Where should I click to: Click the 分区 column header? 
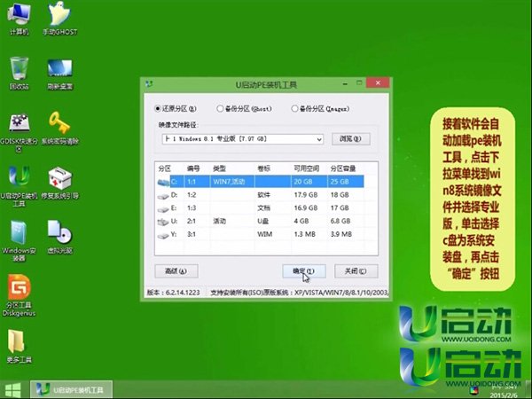(x=165, y=168)
